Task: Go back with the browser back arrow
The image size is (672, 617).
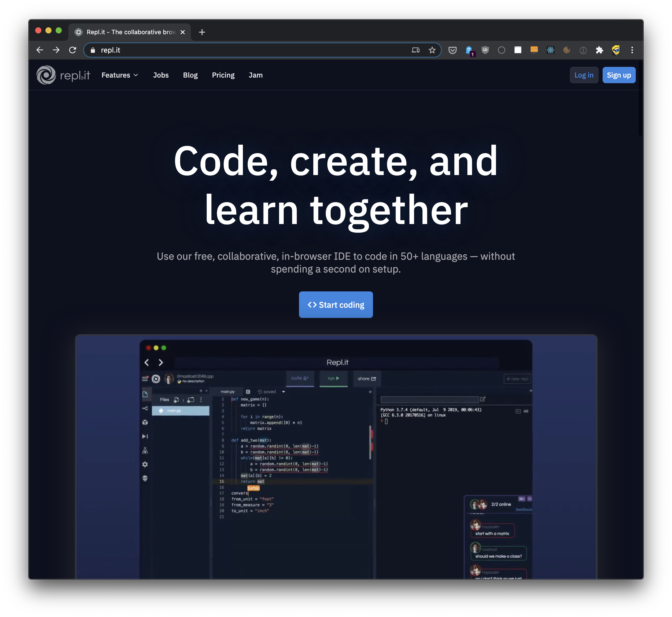Action: point(40,50)
